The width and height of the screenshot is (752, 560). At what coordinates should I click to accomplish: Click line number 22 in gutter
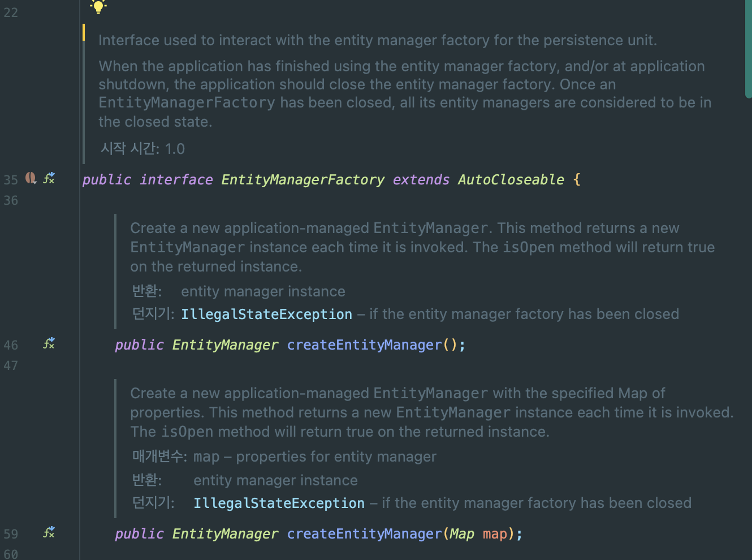coord(11,12)
